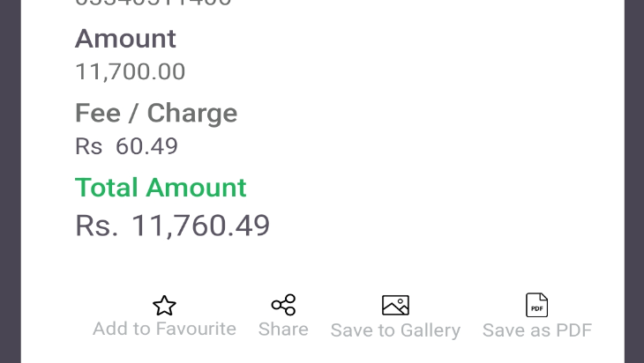
Task: Select the Save as PDF label
Action: point(537,330)
